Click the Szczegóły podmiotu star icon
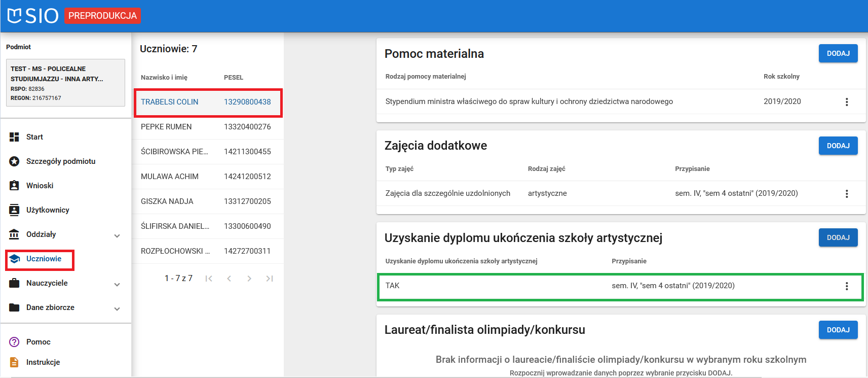This screenshot has height=378, width=868. click(14, 161)
